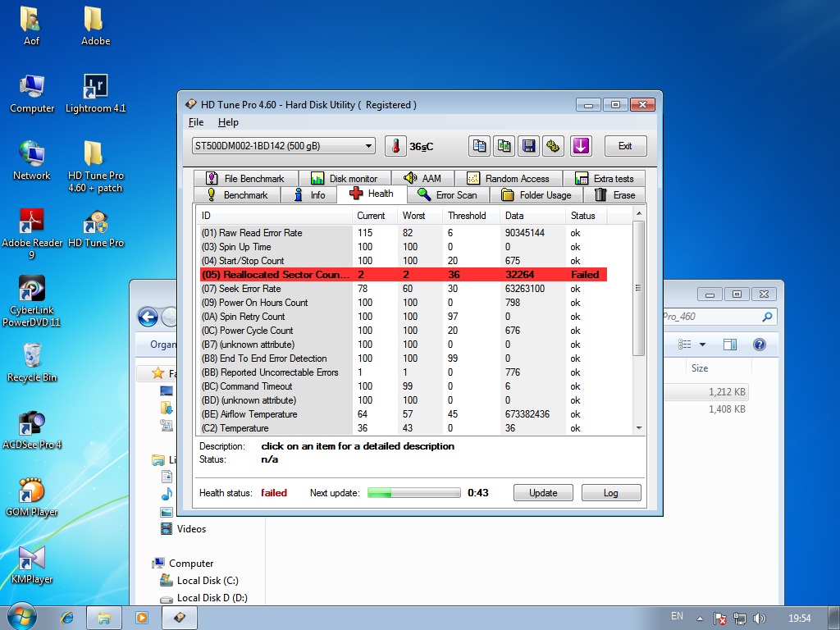Select Local Disk (C:) in Explorer
Viewport: 840px width, 630px height.
199,581
